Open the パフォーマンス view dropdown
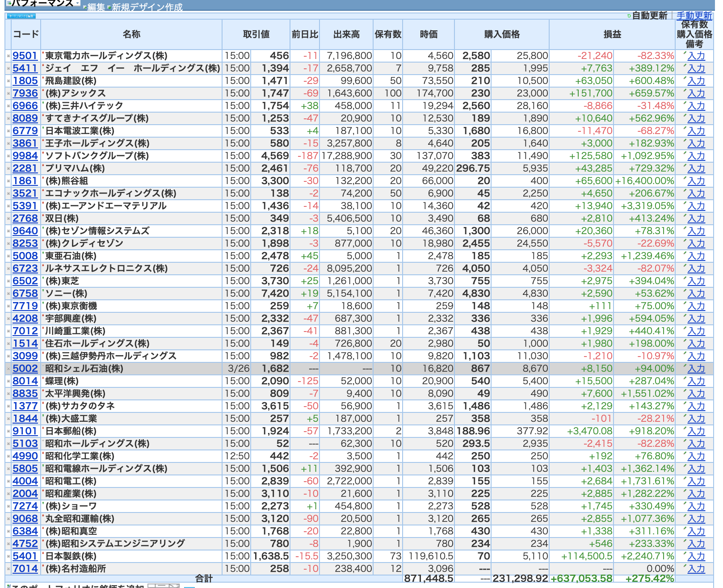 [43, 4]
